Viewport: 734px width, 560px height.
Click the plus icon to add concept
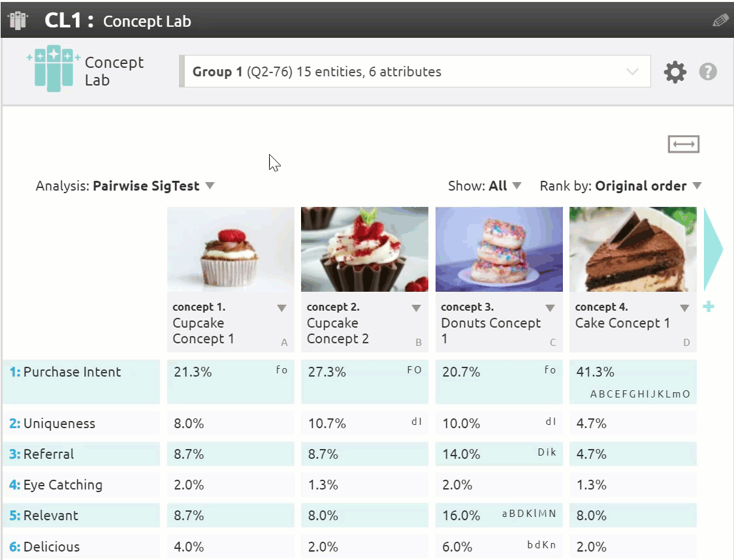(x=709, y=307)
